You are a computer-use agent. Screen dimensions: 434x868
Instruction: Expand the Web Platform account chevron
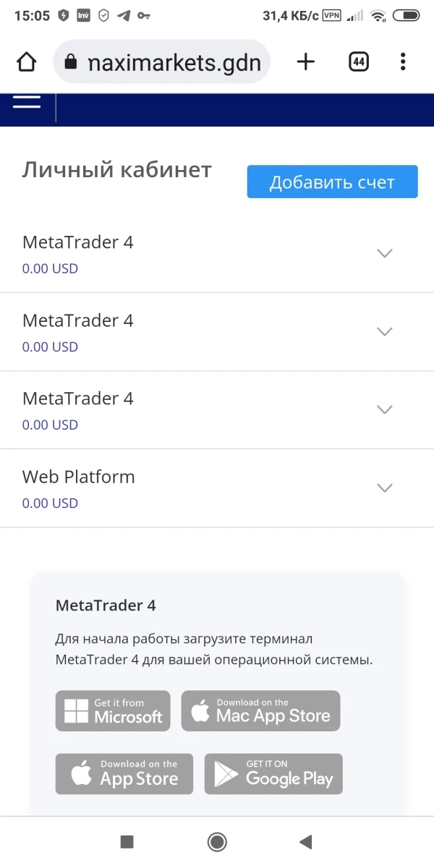(x=385, y=488)
